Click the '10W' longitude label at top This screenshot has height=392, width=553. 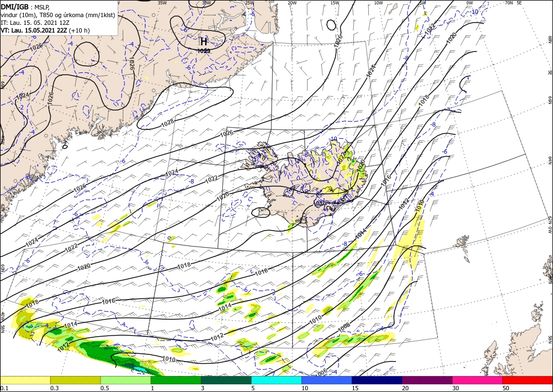pyautogui.click(x=378, y=3)
